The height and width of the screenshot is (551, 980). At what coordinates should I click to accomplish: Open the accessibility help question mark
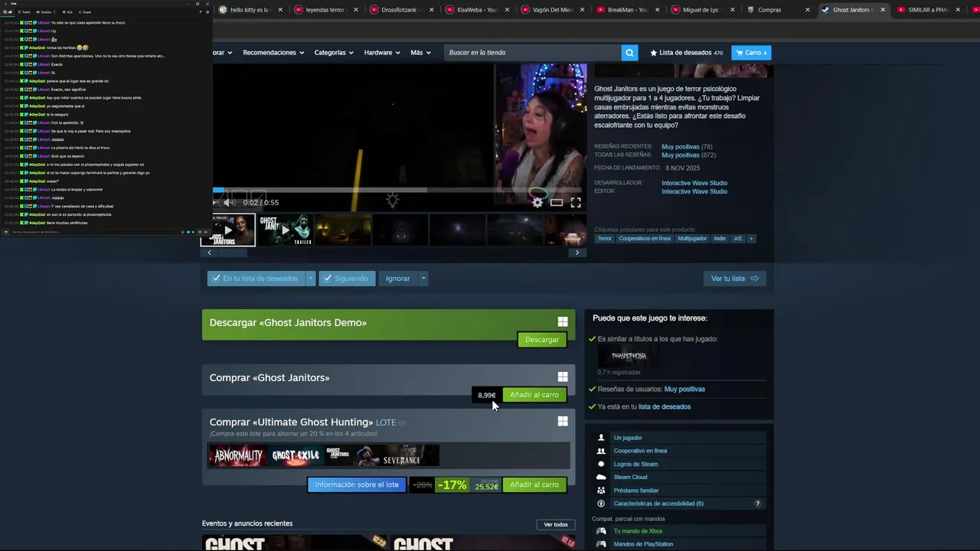tap(758, 504)
